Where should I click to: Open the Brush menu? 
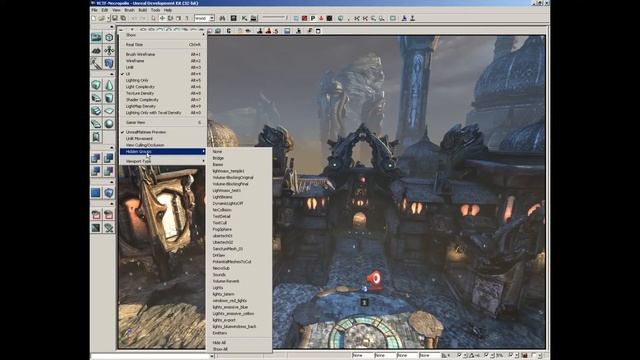[x=129, y=10]
